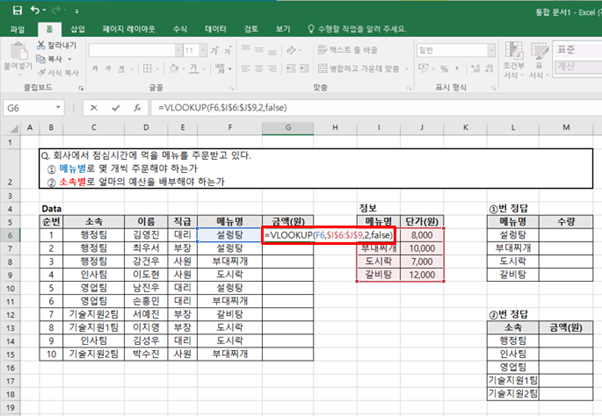The width and height of the screenshot is (602, 416).
Task: Click the font color (가) swatch
Action: point(194,69)
